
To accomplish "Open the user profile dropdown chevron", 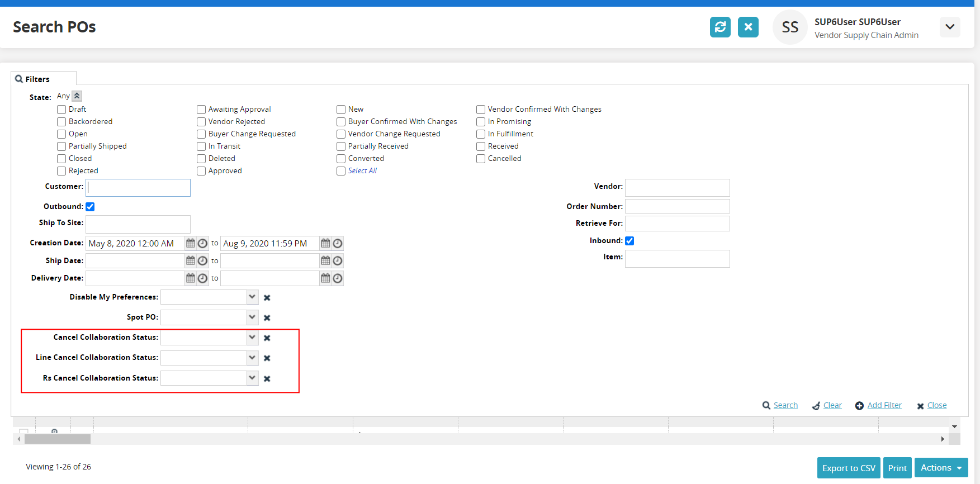I will (950, 27).
